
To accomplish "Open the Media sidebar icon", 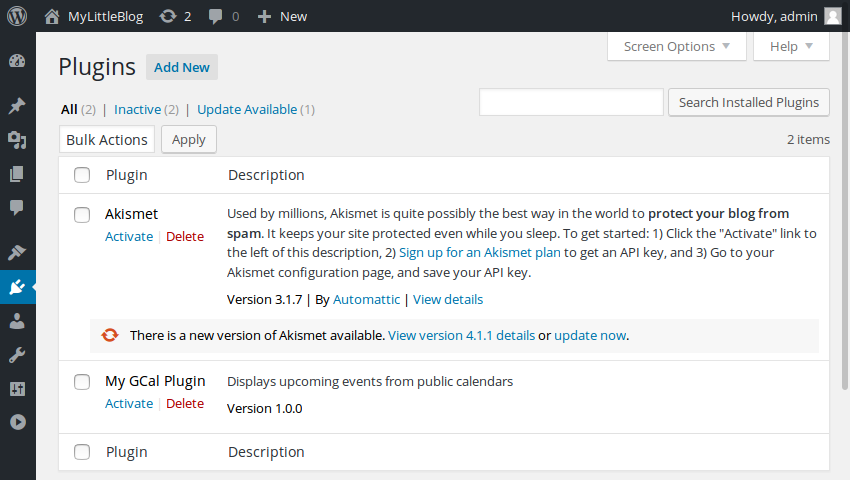I will coord(17,140).
